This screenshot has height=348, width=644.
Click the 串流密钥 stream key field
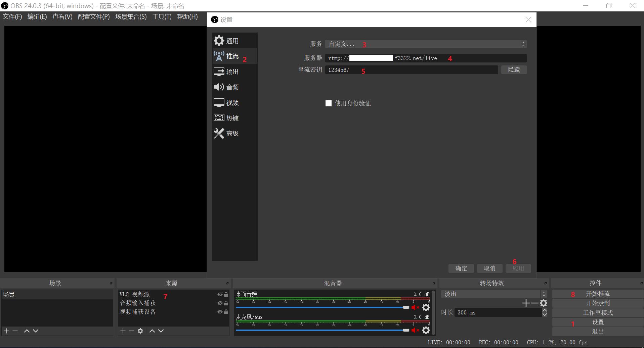pos(411,70)
